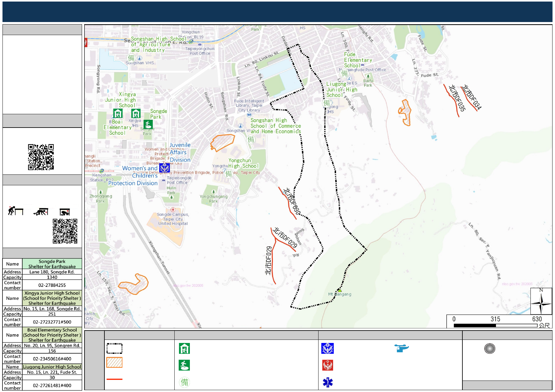
Task: Click address cell Lane 180, Songde Rd.
Action: [52, 272]
